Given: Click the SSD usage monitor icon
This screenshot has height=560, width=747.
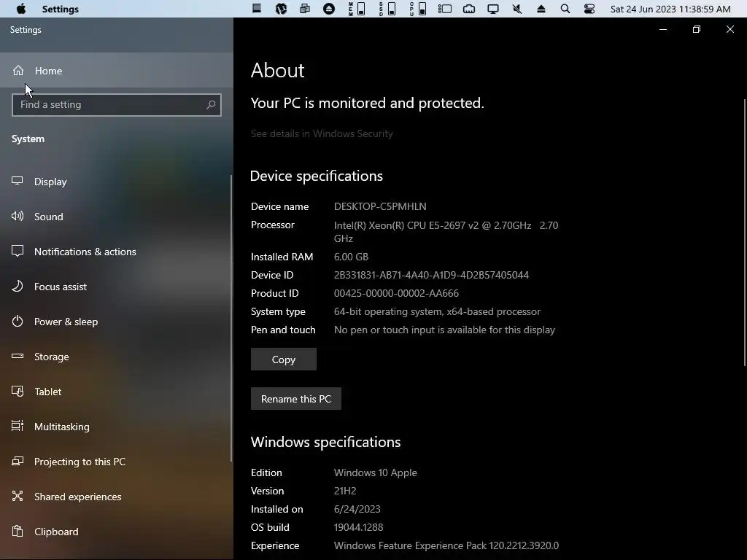Looking at the screenshot, I should [387, 9].
